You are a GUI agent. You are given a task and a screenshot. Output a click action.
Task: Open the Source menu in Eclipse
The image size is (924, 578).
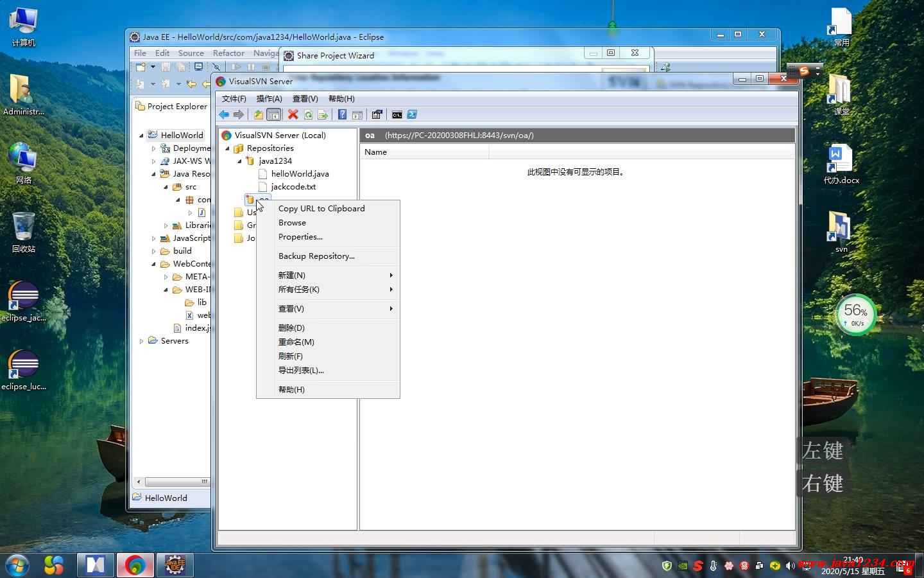pyautogui.click(x=191, y=53)
